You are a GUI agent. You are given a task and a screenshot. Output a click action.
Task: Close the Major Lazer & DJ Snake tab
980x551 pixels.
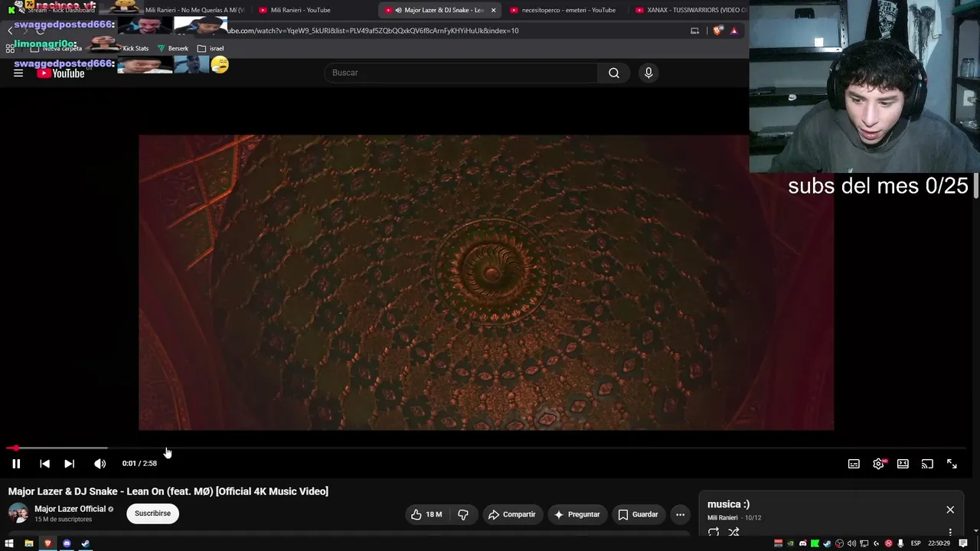[x=493, y=10]
